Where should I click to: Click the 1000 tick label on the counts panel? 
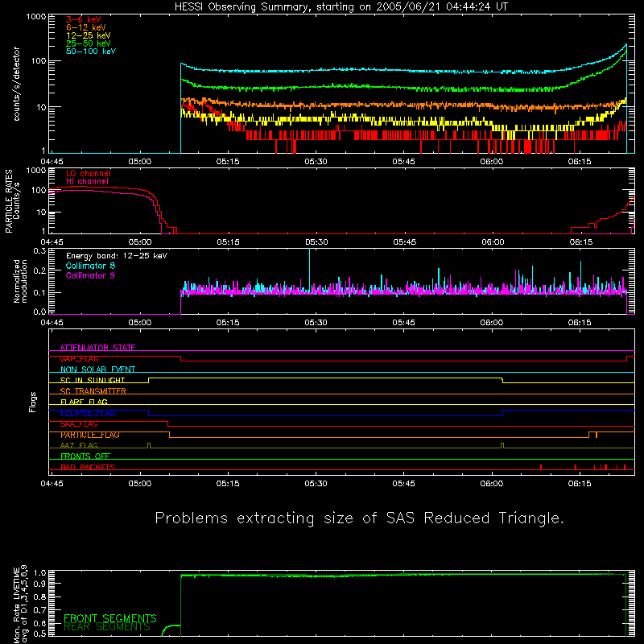pyautogui.click(x=36, y=17)
